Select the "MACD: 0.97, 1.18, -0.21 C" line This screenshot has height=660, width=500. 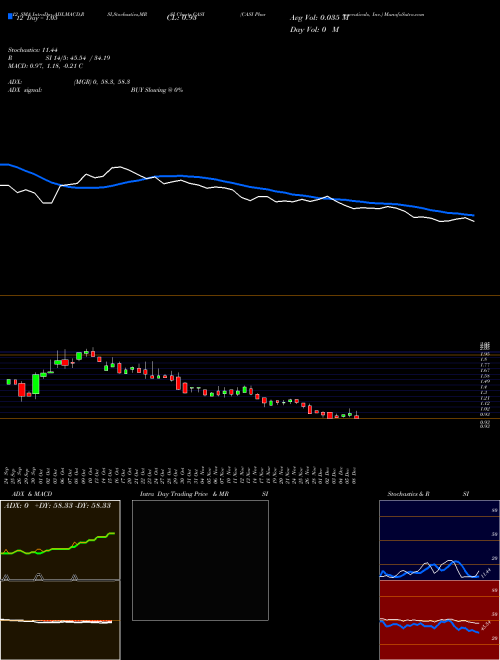(45, 66)
